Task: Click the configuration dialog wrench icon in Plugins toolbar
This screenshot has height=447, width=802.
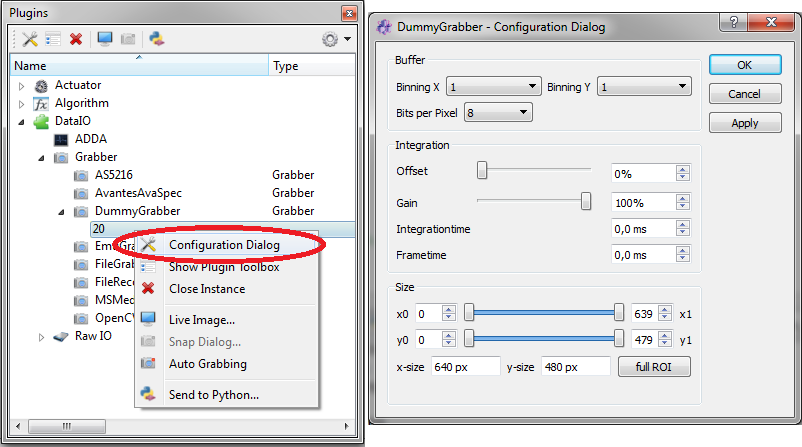Action: (30, 39)
